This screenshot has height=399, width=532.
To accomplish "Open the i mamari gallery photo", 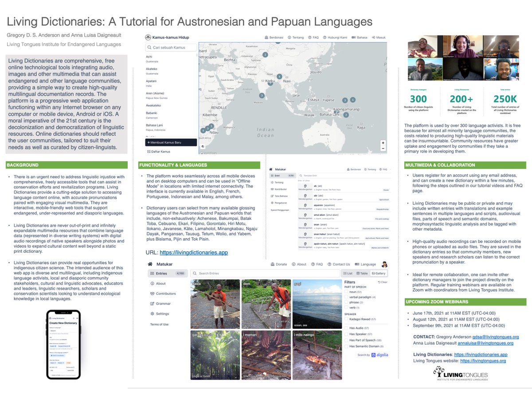I will coord(266,355).
